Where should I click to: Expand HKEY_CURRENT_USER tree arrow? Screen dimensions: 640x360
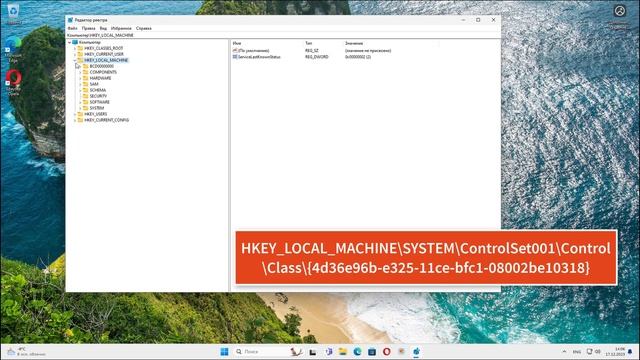75,54
